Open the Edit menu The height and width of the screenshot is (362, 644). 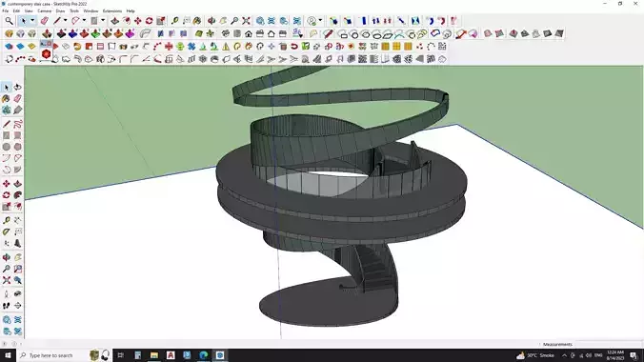pos(16,11)
